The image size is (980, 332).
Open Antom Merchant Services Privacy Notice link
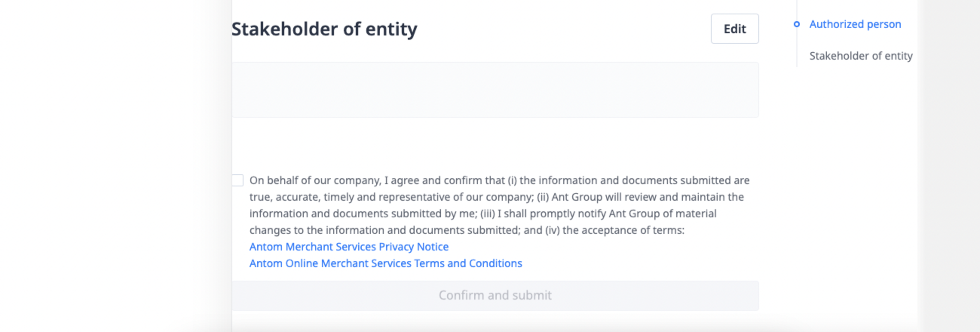(x=349, y=247)
